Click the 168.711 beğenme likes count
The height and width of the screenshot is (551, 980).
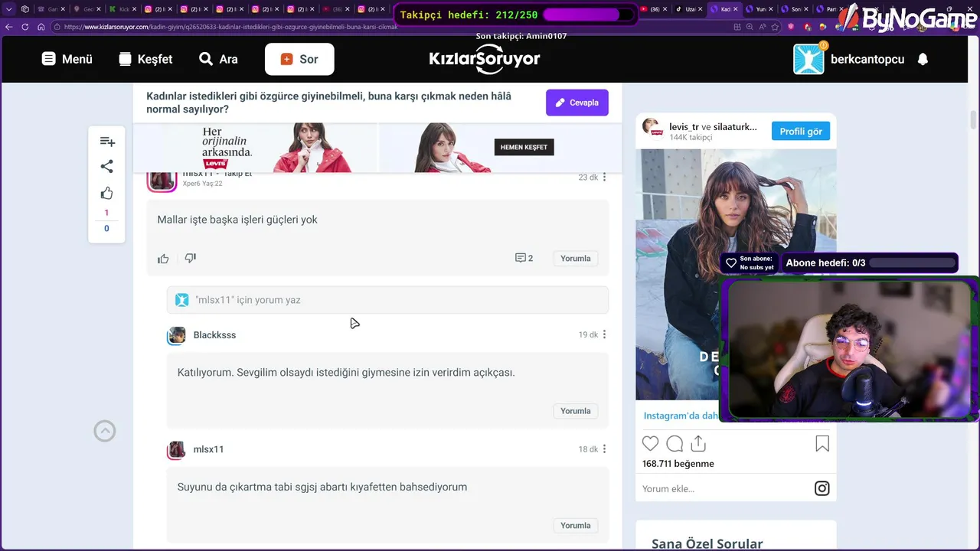[x=678, y=464]
